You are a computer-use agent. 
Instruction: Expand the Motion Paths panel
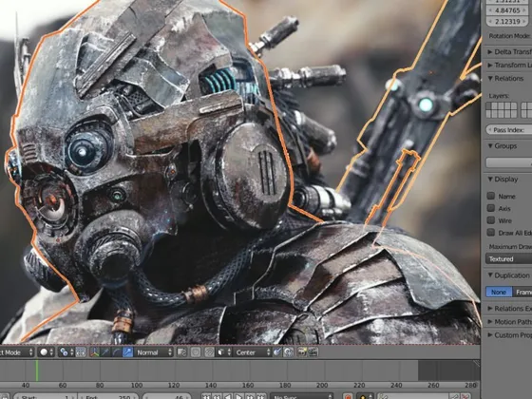(509, 322)
